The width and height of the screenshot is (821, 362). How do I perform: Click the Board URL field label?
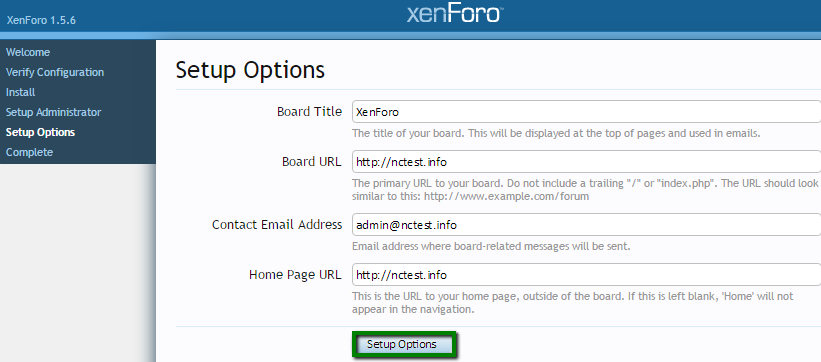coord(312,161)
